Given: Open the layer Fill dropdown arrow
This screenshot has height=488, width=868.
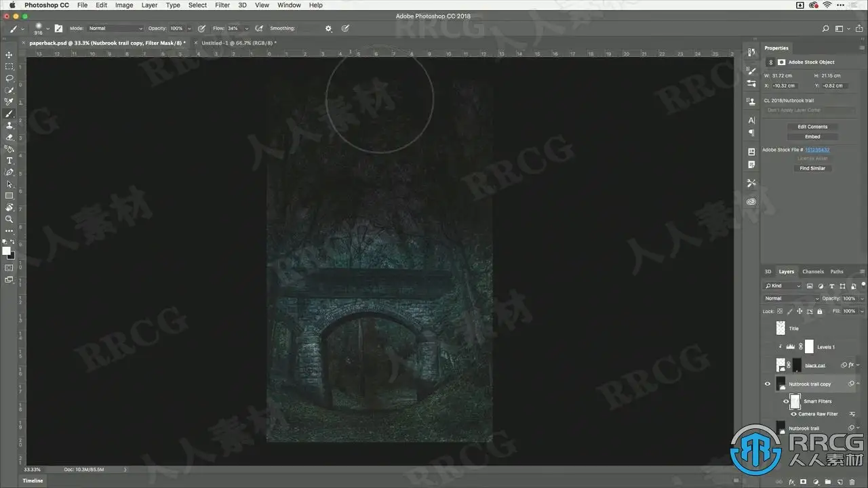Looking at the screenshot, I should coord(862,311).
